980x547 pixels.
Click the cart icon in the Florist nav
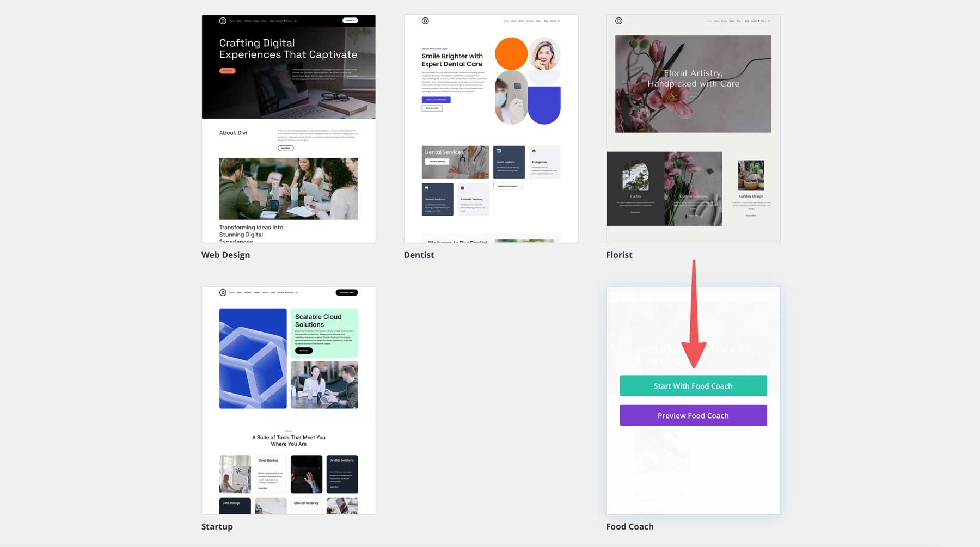[758, 21]
